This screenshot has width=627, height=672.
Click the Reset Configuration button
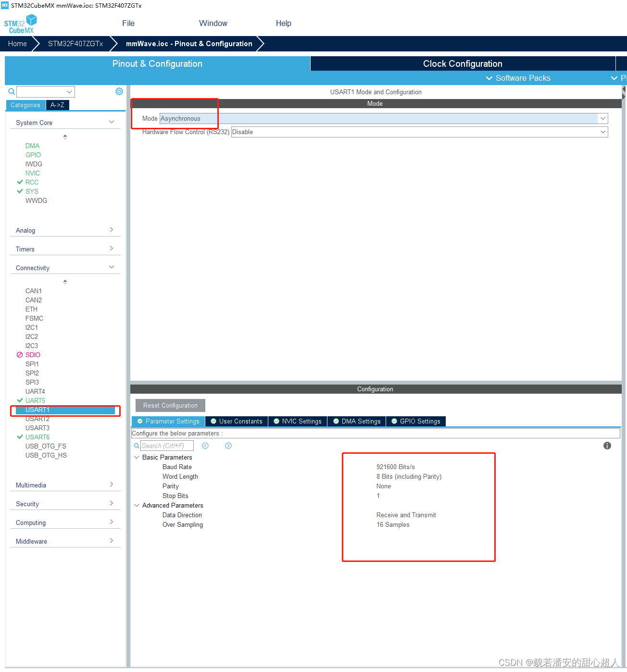click(x=170, y=405)
